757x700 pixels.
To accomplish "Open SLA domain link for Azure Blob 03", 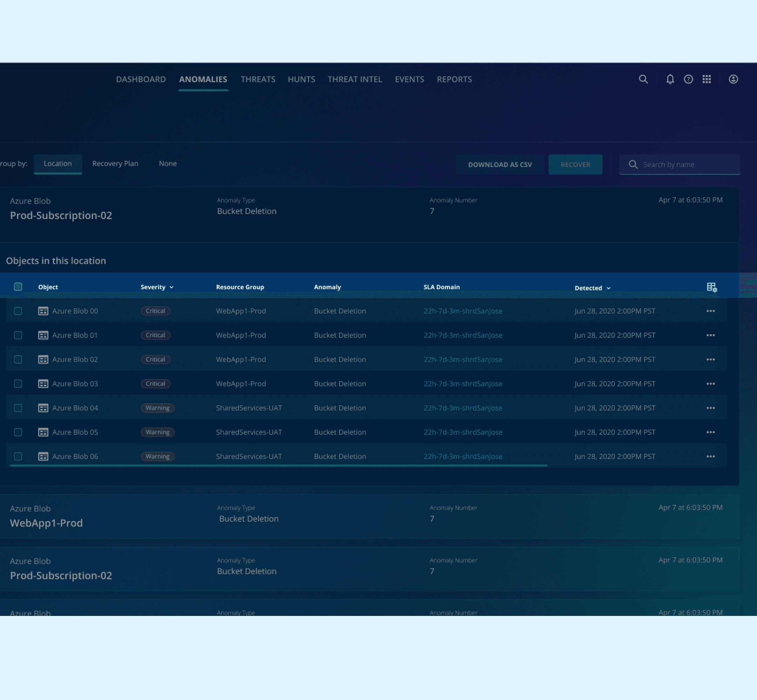I will (463, 384).
